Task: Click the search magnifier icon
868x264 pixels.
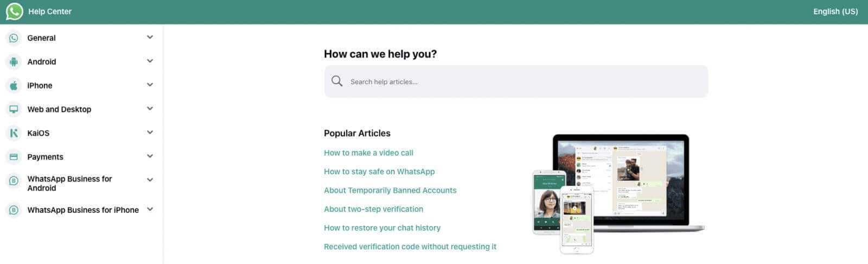Action: click(337, 81)
